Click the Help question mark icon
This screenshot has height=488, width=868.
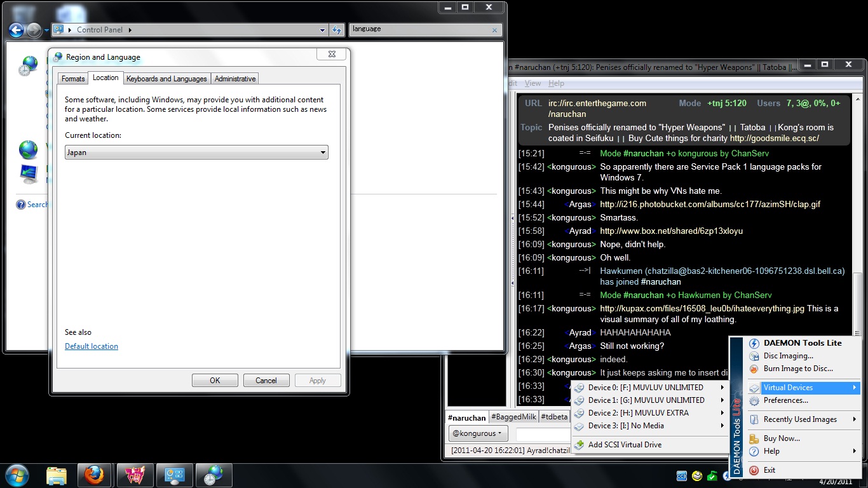pos(754,451)
